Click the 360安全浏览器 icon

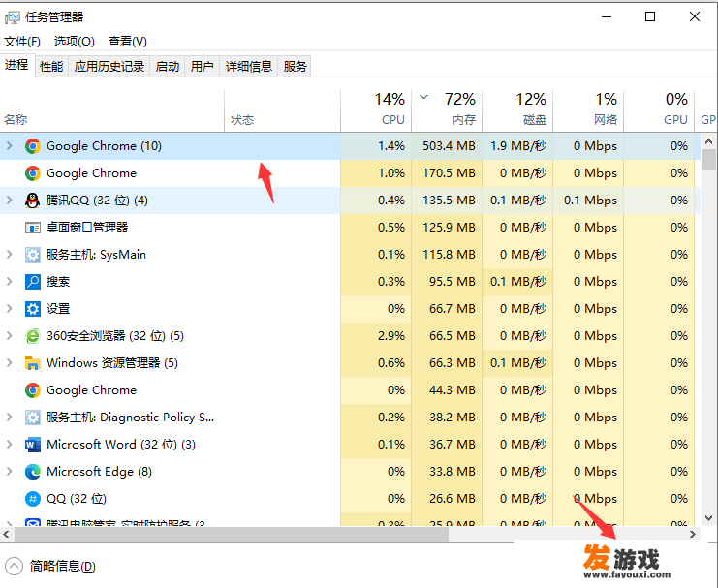(x=33, y=336)
